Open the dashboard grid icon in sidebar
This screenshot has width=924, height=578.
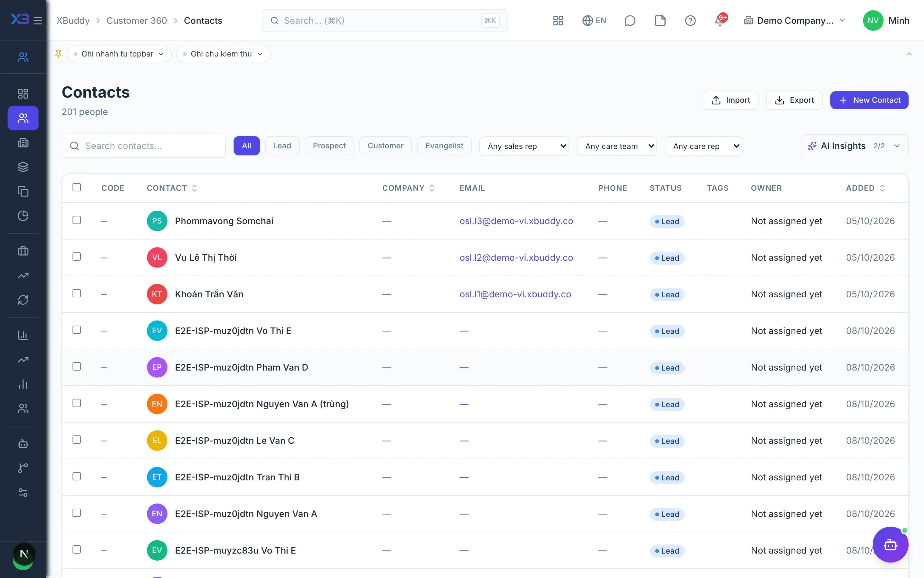tap(23, 94)
